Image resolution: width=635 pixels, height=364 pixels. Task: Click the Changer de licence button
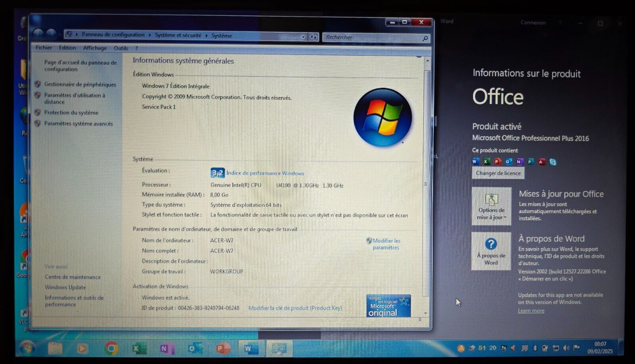[498, 173]
